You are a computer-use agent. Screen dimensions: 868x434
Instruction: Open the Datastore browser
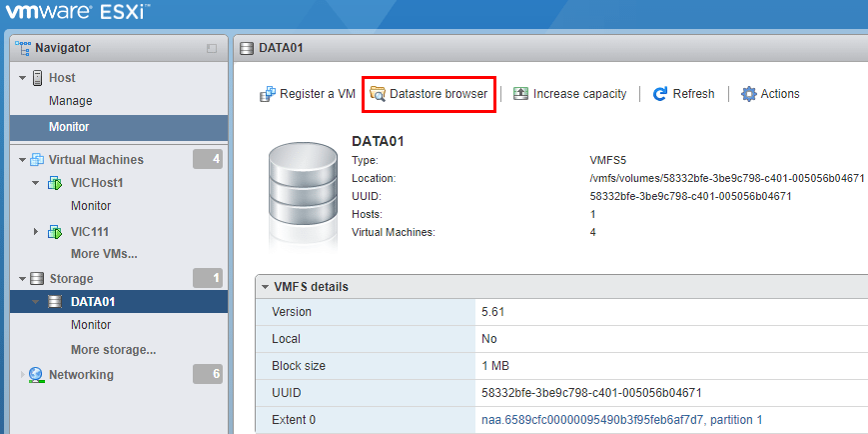click(429, 94)
